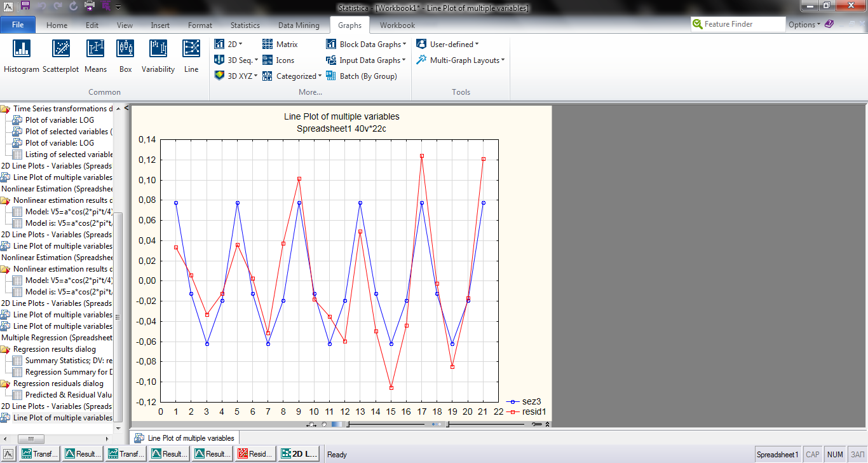The height and width of the screenshot is (463, 868).
Task: Open the Block Data Graphs dropdown
Action: (x=366, y=45)
